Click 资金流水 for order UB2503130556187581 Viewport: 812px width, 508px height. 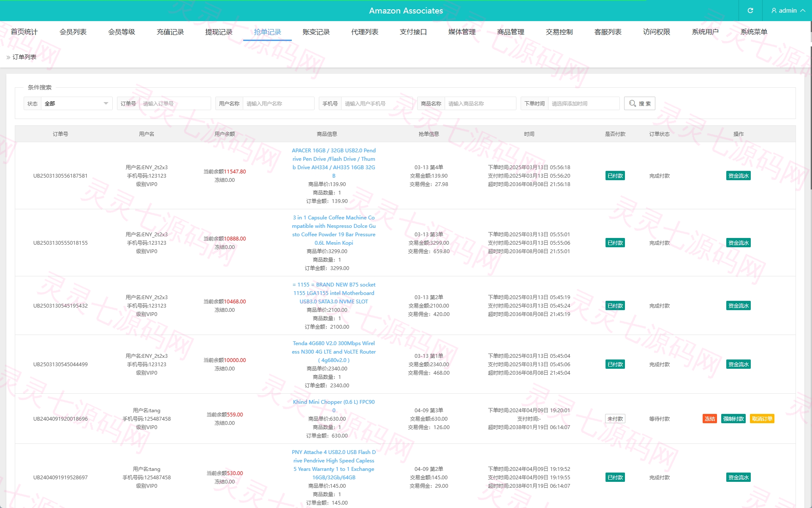tap(739, 176)
